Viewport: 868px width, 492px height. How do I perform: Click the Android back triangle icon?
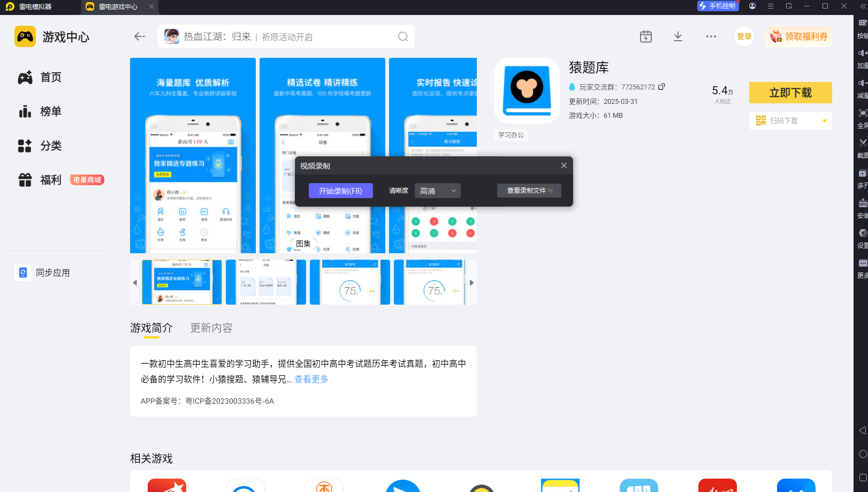[x=862, y=430]
